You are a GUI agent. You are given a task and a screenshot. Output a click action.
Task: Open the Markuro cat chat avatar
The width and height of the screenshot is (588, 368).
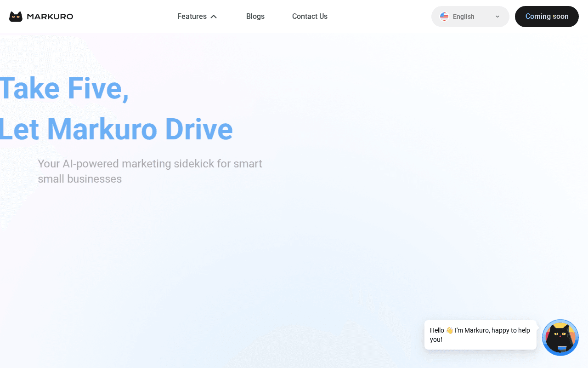coord(560,338)
